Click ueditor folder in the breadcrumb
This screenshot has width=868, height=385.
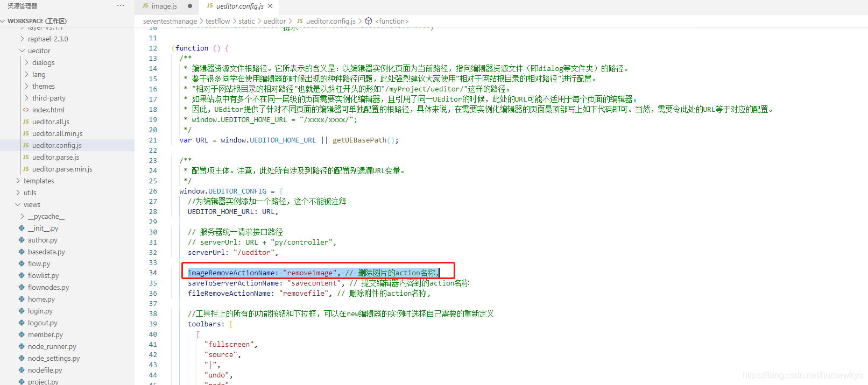point(274,21)
